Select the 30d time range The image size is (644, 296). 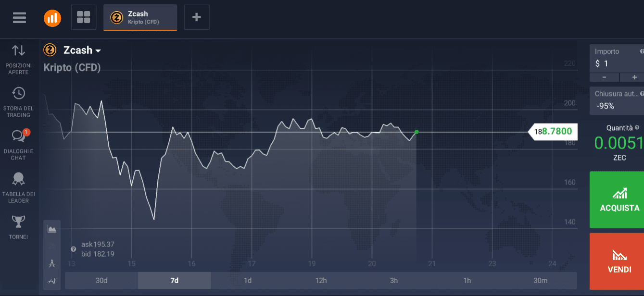[x=101, y=281]
